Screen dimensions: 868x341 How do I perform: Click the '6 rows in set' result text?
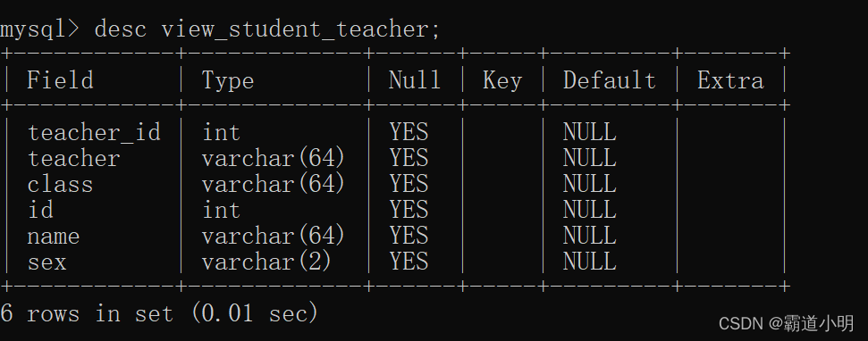pyautogui.click(x=87, y=314)
